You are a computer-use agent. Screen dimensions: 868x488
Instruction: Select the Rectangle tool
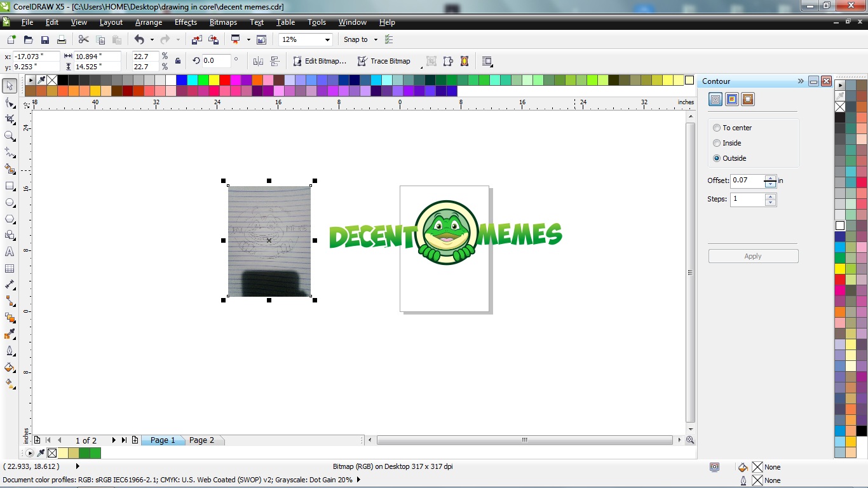coord(10,186)
